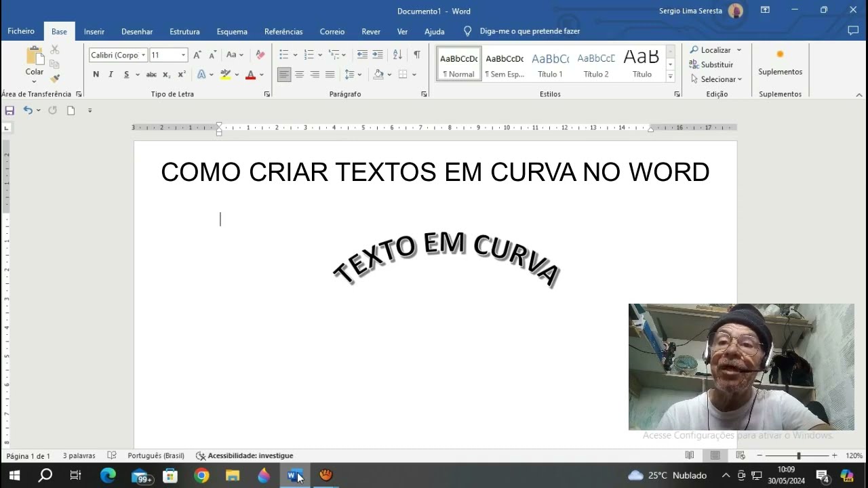This screenshot has width=868, height=488.
Task: Expand the styles gallery More arrow
Action: point(671,77)
